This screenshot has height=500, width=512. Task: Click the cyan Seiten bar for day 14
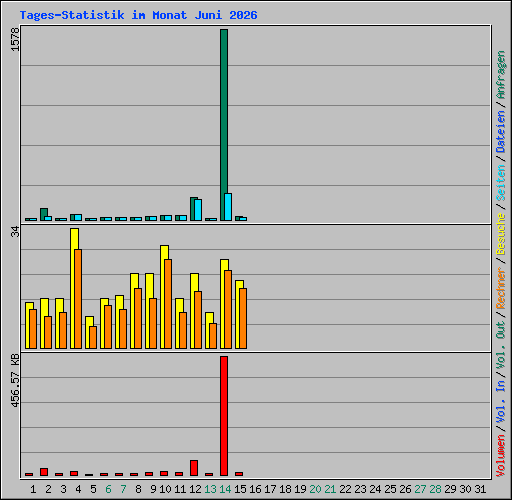[228, 207]
